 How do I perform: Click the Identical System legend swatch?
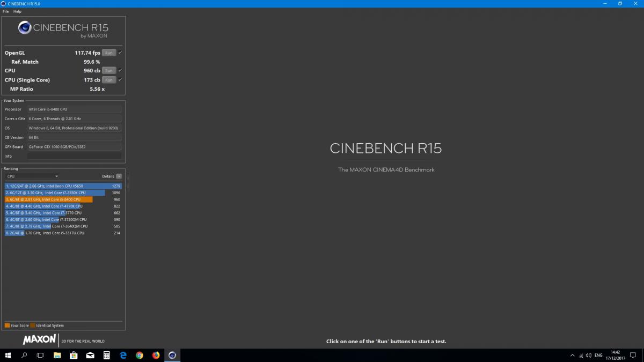pos(33,325)
